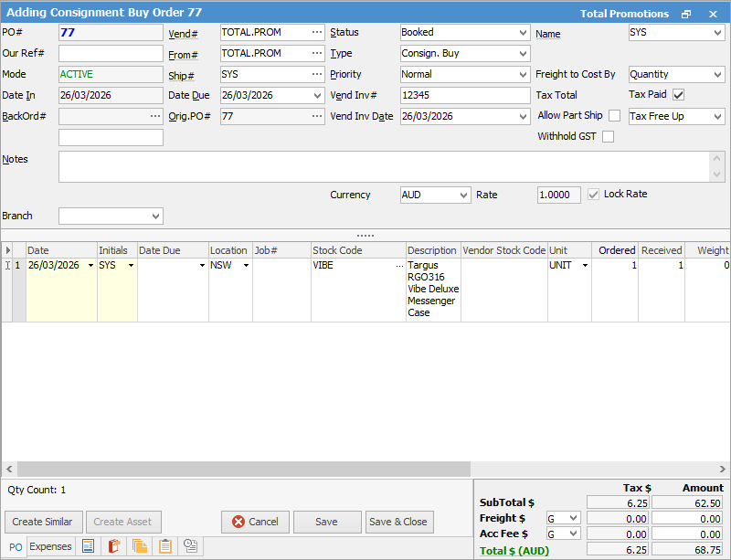Open the red clipboard tab icon at bottom

(114, 546)
